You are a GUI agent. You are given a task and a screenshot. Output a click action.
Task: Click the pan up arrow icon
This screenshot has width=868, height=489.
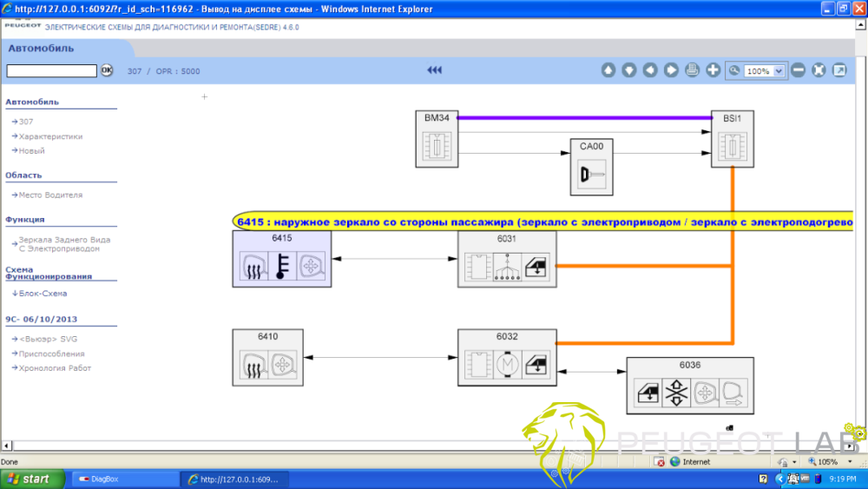[608, 70]
